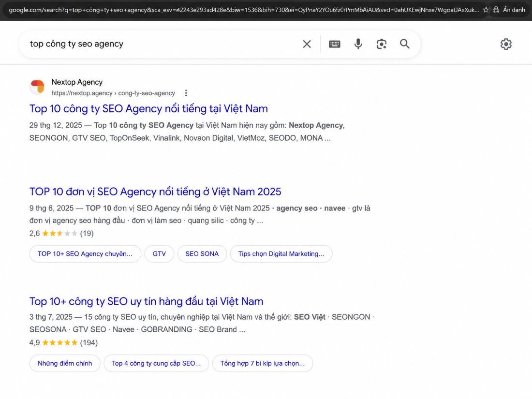Select the SEO SONA chip
Viewport: 532px width, 399px height.
point(202,254)
